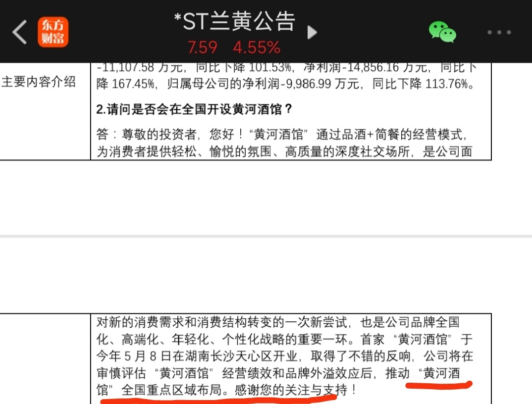Tap the *ST兰黄公告 title
This screenshot has height=404, width=532.
click(x=234, y=21)
